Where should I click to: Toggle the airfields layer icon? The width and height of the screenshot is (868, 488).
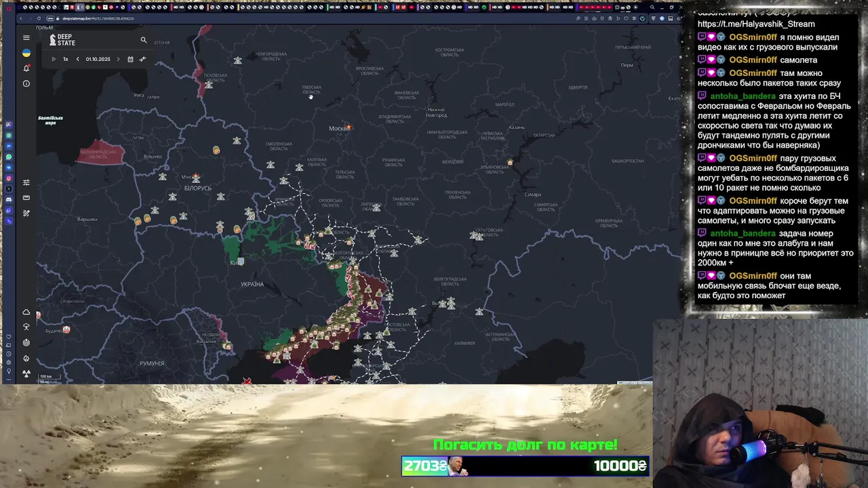click(26, 327)
